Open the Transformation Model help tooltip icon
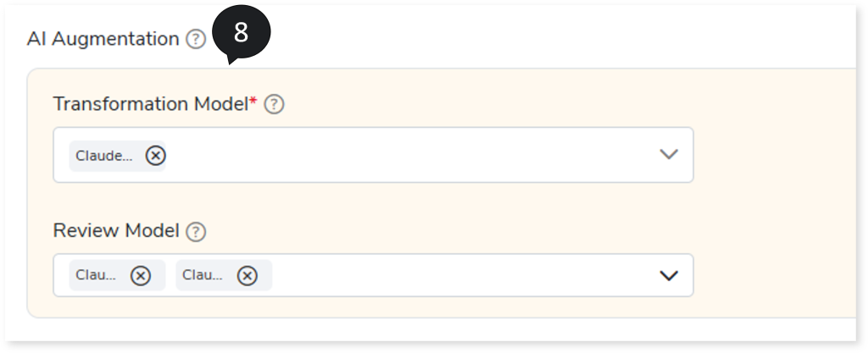This screenshot has height=353, width=868. (x=274, y=104)
